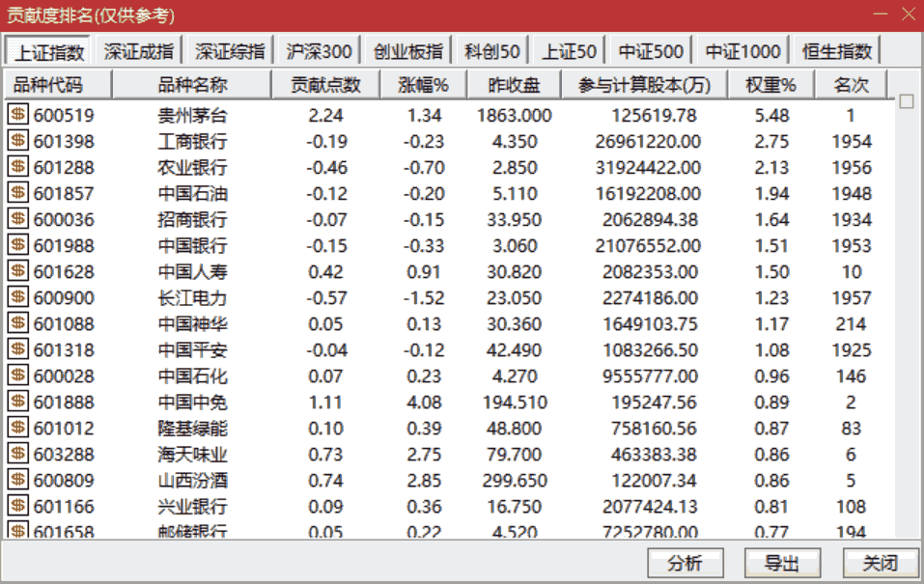This screenshot has height=584, width=924.
Task: Click the stock icon beside 601318
Action: click(x=17, y=348)
